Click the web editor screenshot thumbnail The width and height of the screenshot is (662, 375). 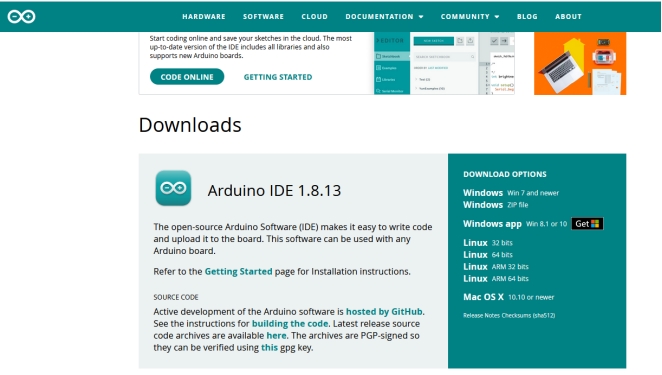pos(444,63)
